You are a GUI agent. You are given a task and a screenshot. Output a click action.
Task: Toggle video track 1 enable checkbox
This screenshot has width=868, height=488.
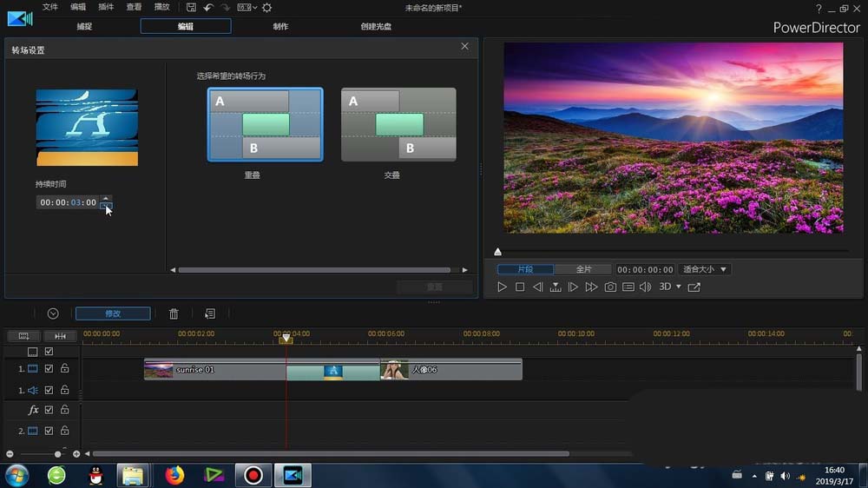click(49, 368)
